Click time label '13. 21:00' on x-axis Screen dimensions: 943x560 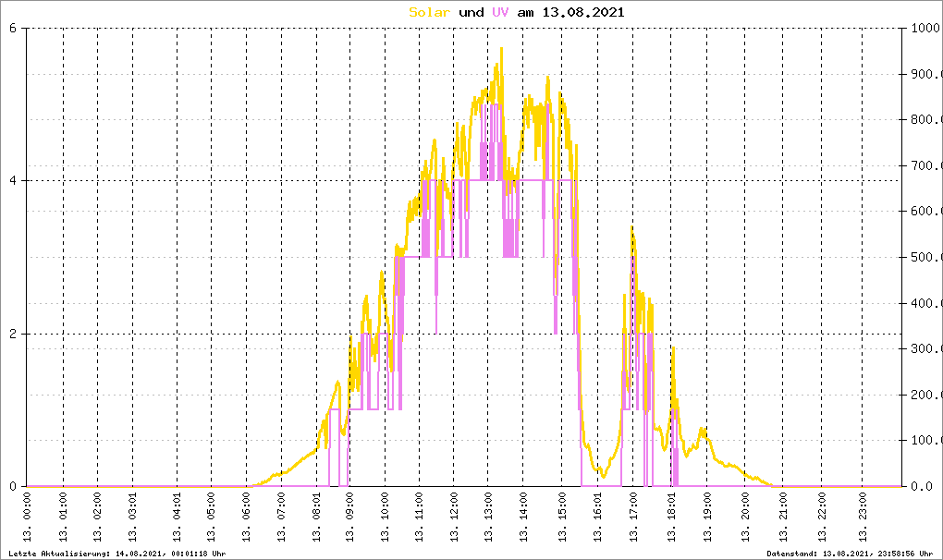[x=783, y=517]
